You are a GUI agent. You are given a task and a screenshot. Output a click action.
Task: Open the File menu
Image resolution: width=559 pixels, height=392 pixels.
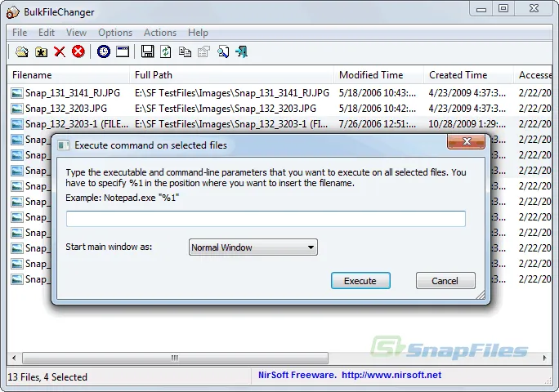(x=20, y=33)
